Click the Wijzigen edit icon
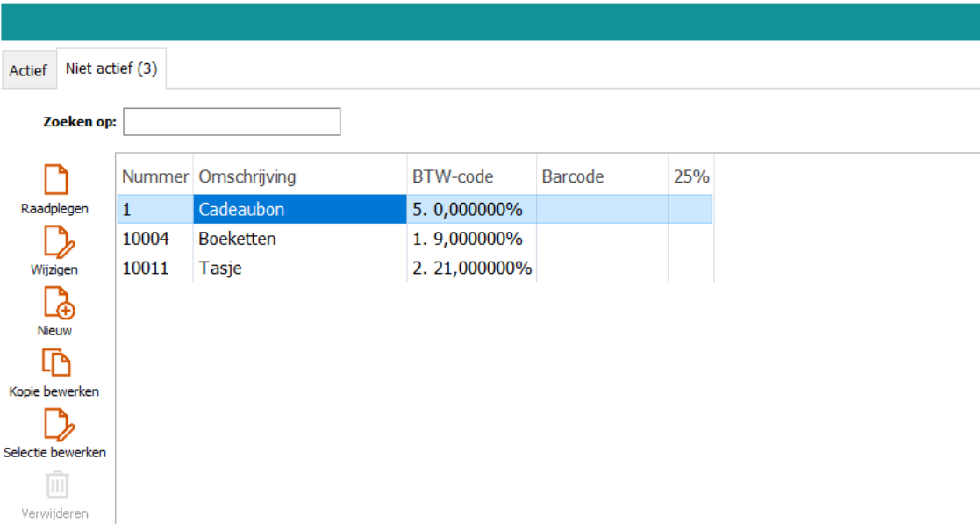 55,241
